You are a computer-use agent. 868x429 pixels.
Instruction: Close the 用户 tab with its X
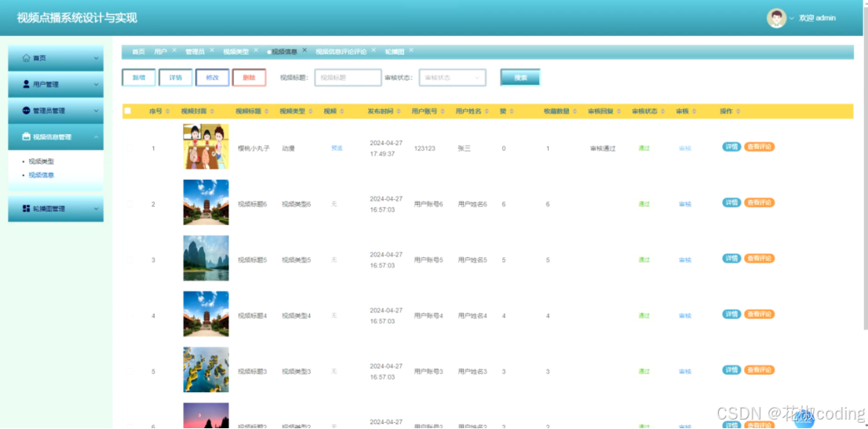pyautogui.click(x=173, y=50)
